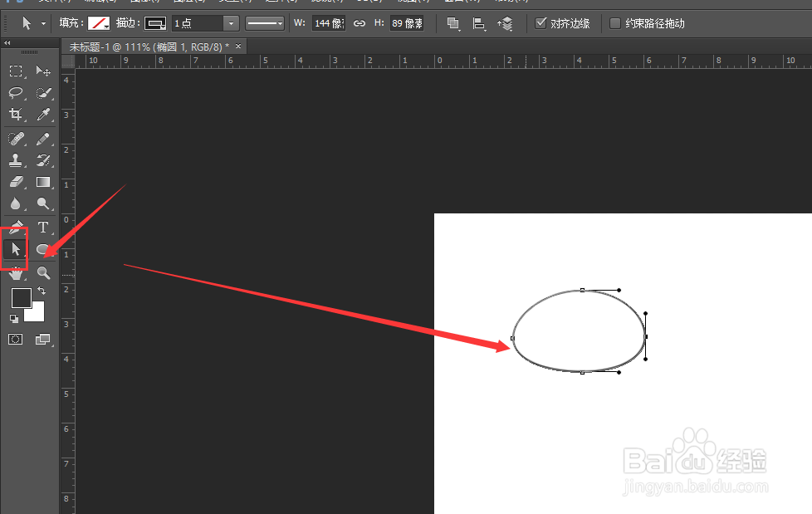812x514 pixels.
Task: Click the foreground color swatch
Action: coord(22,298)
